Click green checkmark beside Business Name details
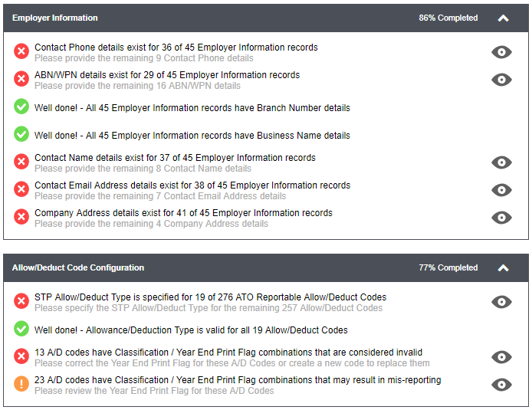The height and width of the screenshot is (410, 532). pyautogui.click(x=21, y=135)
